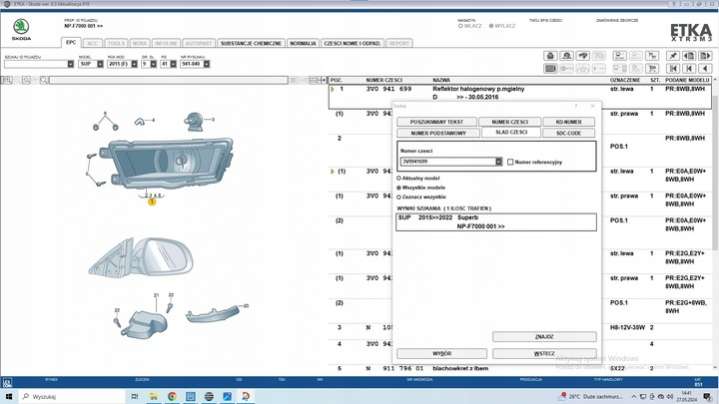Image resolution: width=719 pixels, height=404 pixels.
Task: Click the single left triangle back icon
Action: tap(705, 68)
